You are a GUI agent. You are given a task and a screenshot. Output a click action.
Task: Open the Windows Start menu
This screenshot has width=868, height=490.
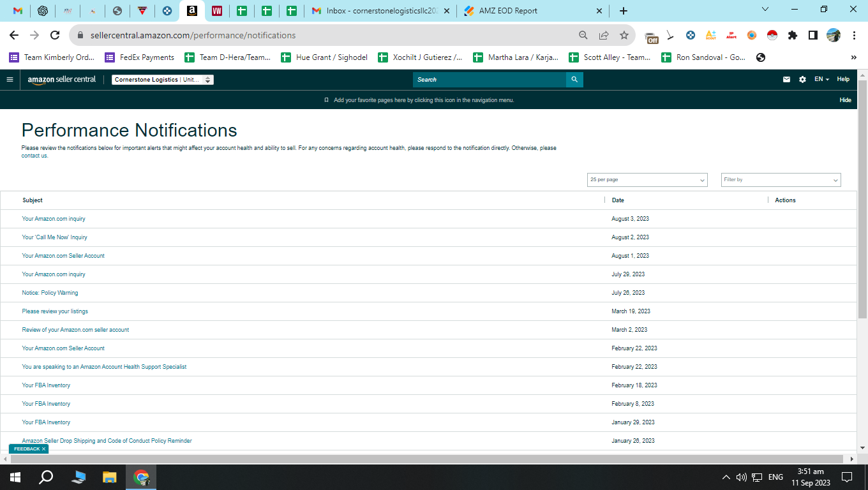tap(15, 477)
